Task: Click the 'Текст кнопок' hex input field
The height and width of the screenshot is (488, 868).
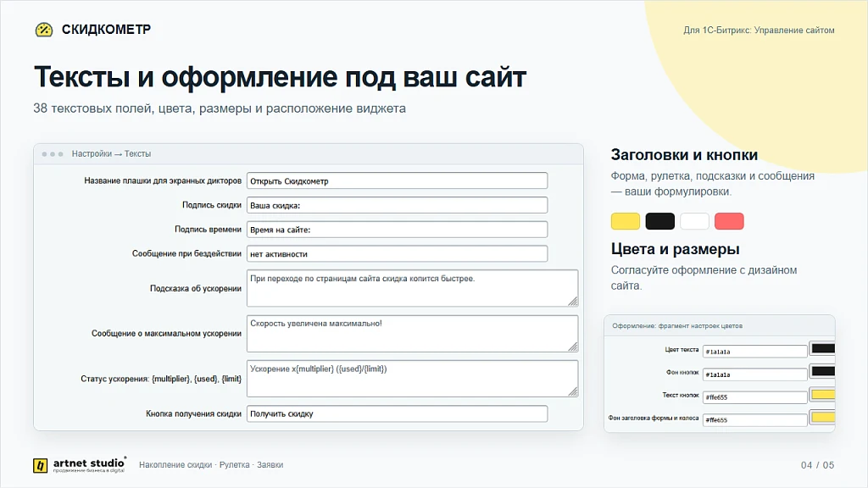Action: pos(755,397)
